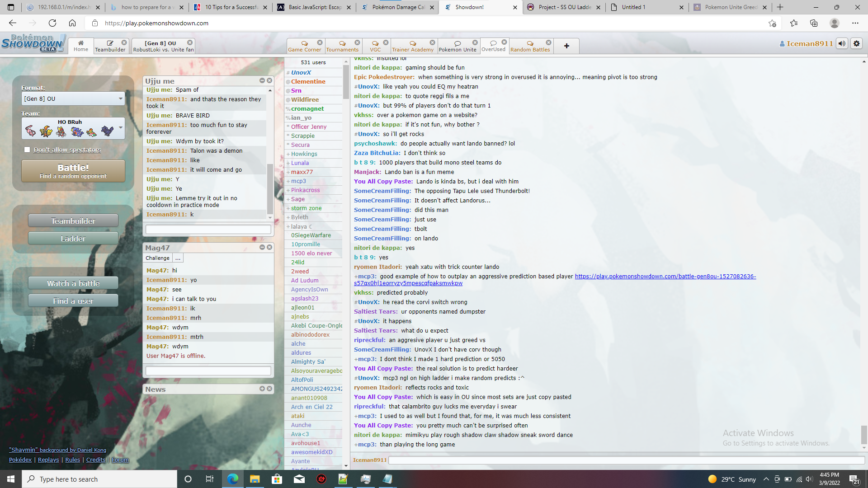This screenshot has width=868, height=488.
Task: Open browser Collections icon
Action: [814, 23]
